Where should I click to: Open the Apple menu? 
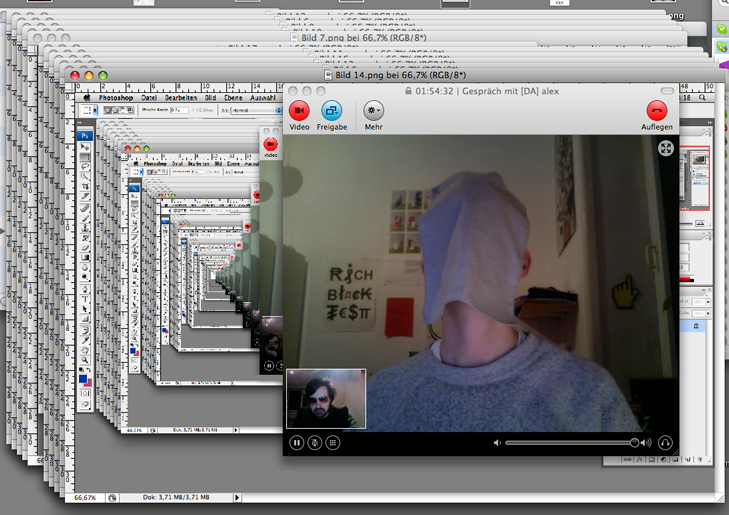tap(86, 98)
